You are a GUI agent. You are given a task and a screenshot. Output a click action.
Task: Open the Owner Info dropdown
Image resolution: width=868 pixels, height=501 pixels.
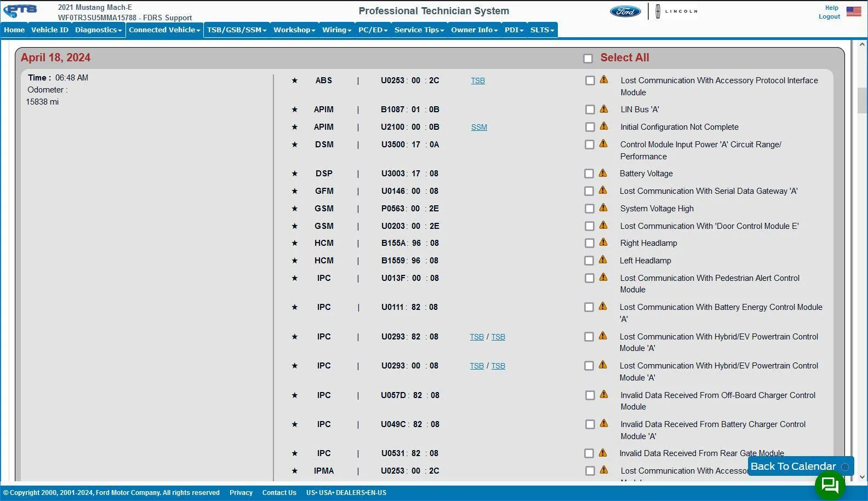point(475,30)
